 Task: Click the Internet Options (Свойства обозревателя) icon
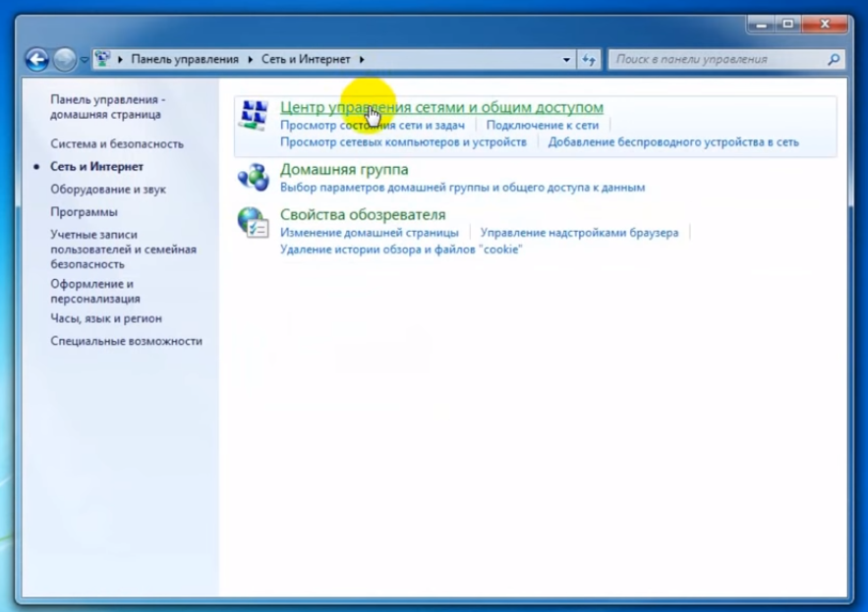coord(254,222)
